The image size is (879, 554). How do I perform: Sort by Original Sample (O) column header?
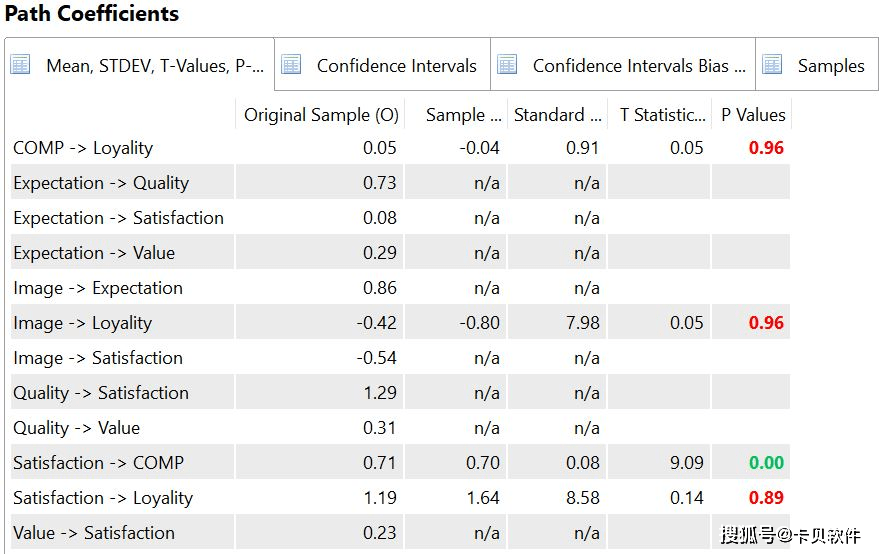[321, 115]
